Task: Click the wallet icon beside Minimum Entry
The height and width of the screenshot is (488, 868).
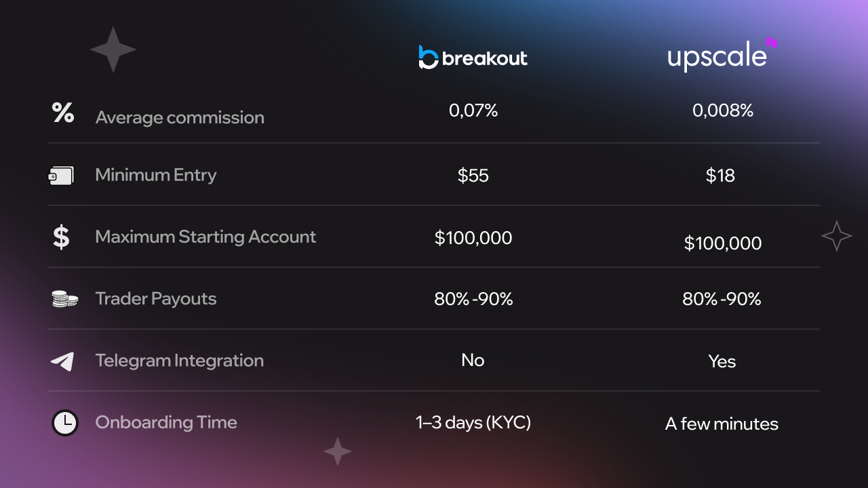Action: coord(61,176)
